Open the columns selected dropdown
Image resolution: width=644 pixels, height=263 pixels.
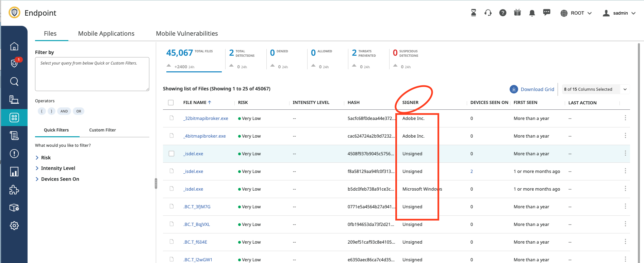click(x=625, y=89)
